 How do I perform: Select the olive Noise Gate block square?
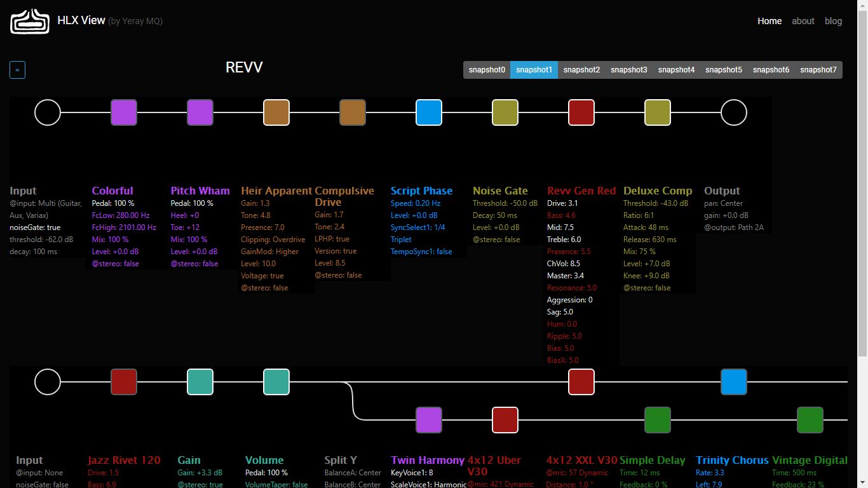tap(505, 112)
